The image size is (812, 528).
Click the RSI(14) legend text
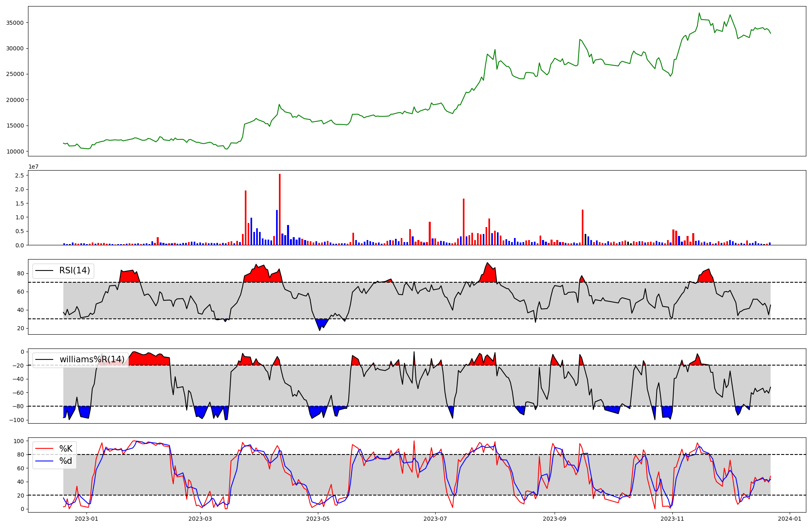tap(75, 270)
